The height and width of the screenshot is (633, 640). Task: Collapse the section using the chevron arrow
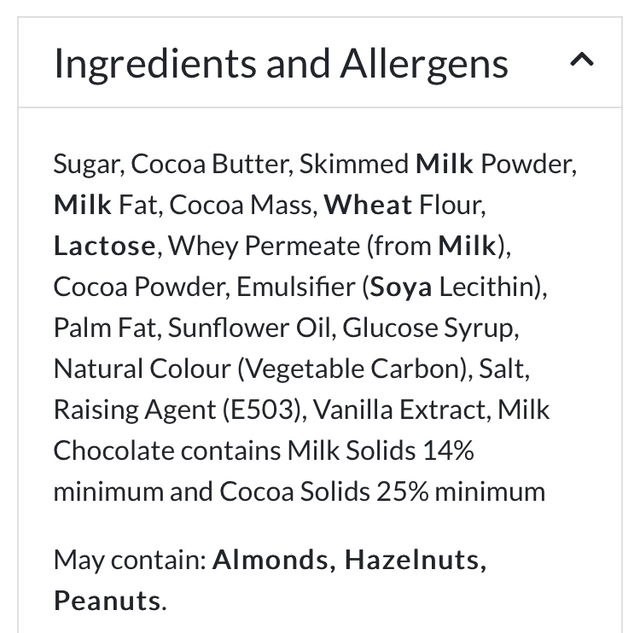pos(581,61)
